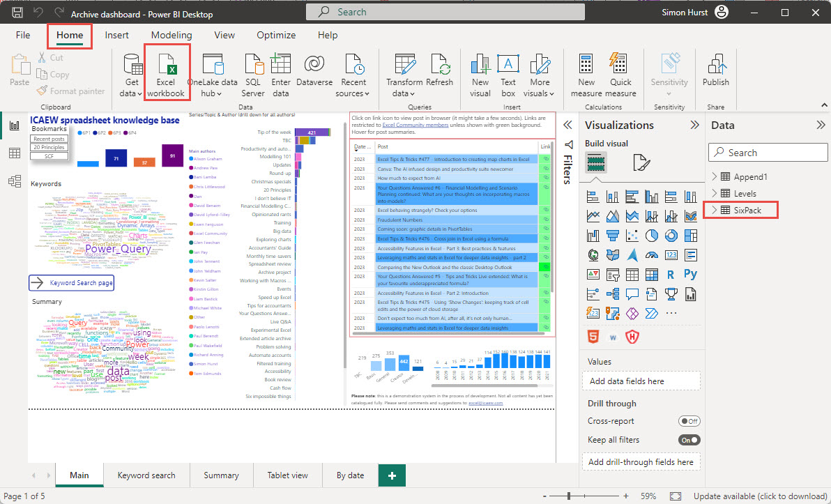Open the Modeling ribbon tab

pos(171,35)
